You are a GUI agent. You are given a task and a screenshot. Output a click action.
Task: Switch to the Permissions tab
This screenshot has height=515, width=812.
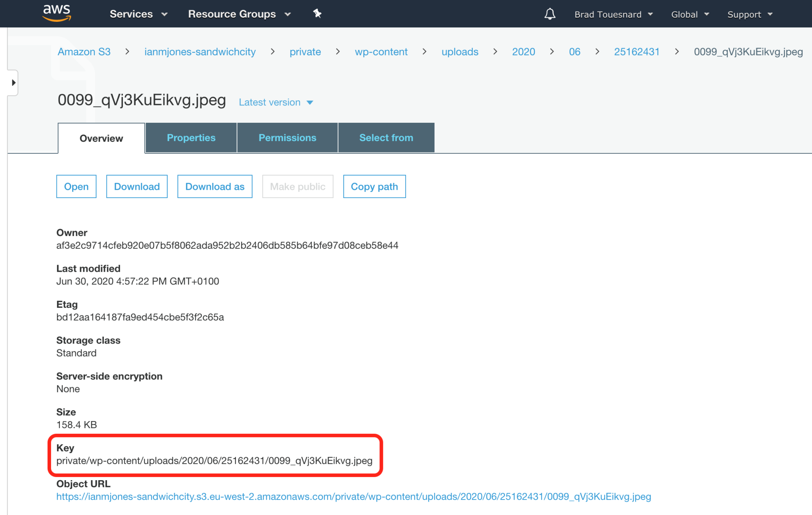287,137
